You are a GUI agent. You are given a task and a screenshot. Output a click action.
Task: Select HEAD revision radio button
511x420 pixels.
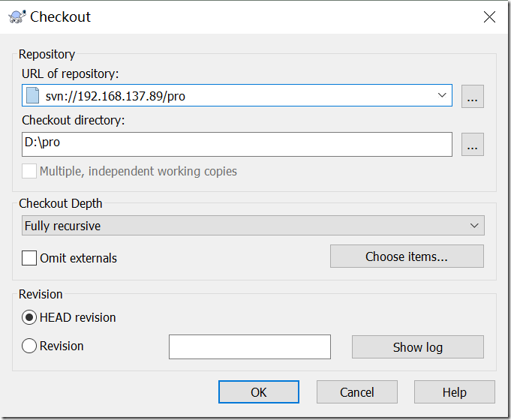coord(29,317)
